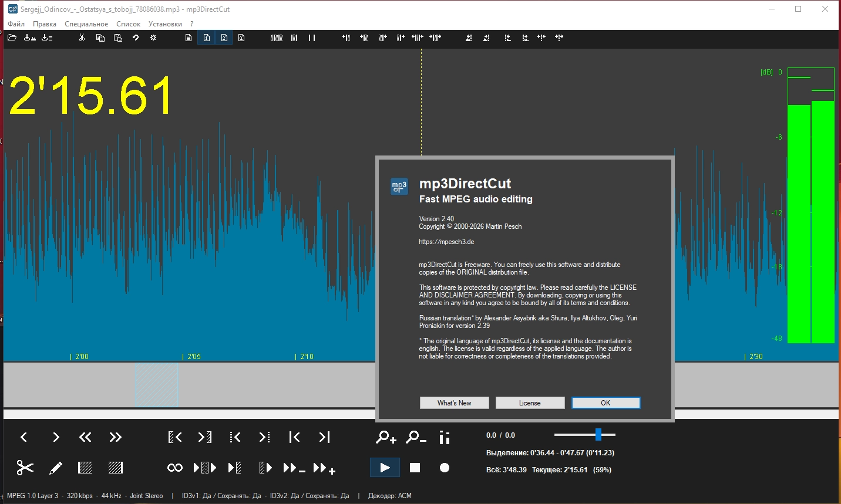Select the pencil edit tool
This screenshot has height=504, width=841.
(x=56, y=468)
